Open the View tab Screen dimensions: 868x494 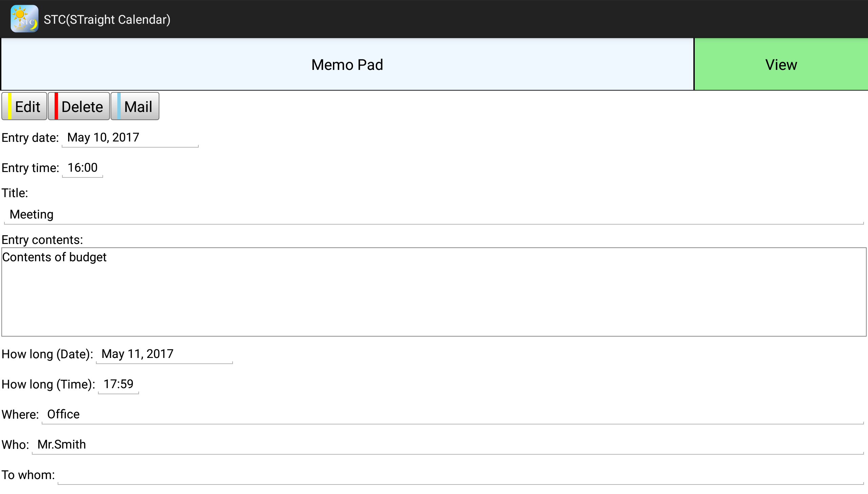click(781, 64)
